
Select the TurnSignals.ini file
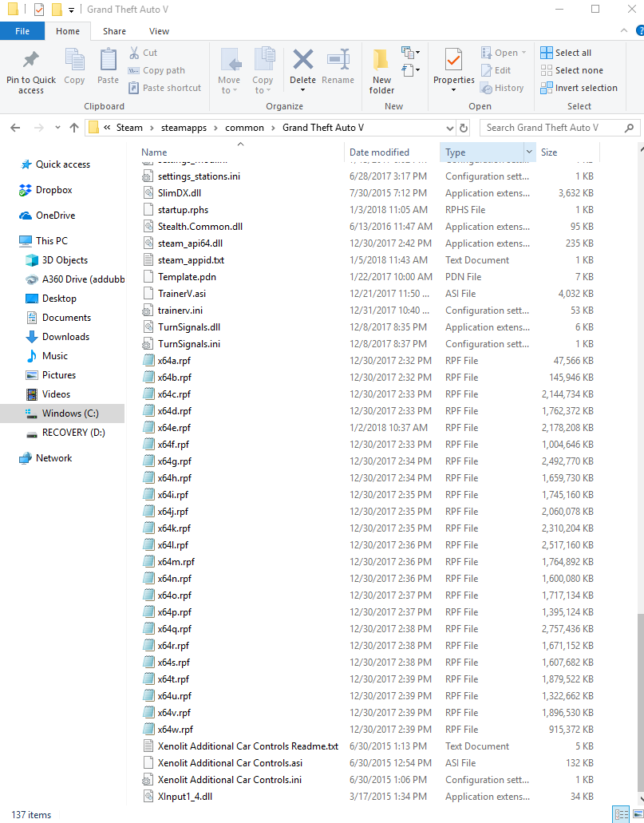(189, 344)
